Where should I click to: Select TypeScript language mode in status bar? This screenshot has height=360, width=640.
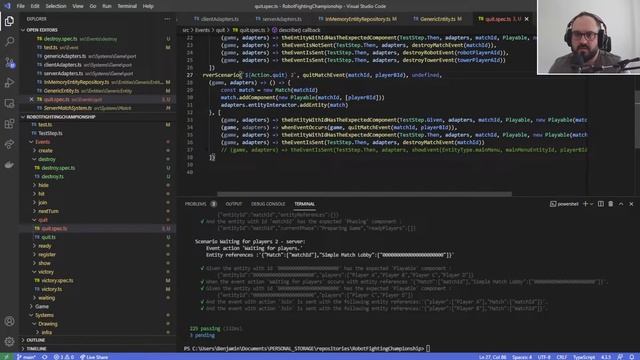tap(584, 357)
